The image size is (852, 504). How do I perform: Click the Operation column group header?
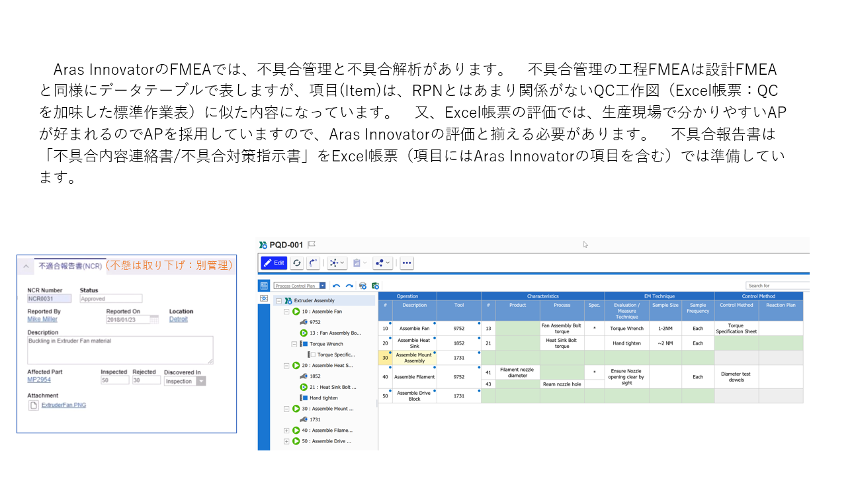[407, 296]
